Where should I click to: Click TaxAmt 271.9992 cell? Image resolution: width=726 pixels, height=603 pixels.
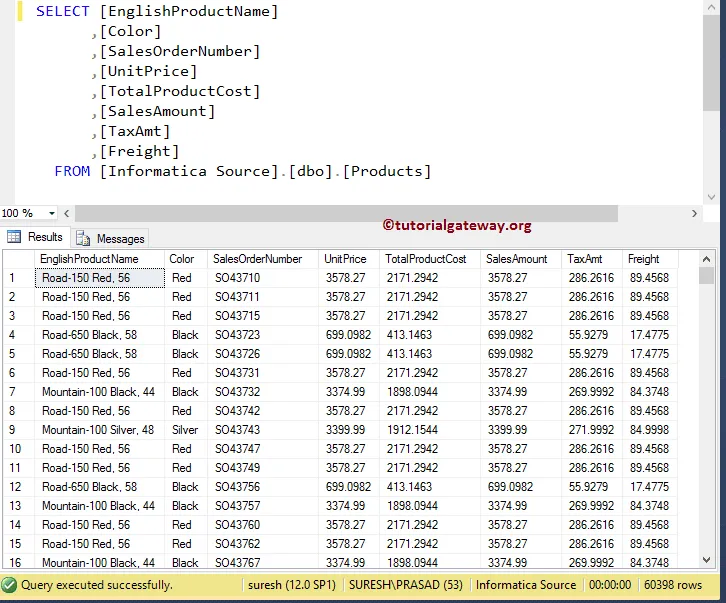click(592, 430)
